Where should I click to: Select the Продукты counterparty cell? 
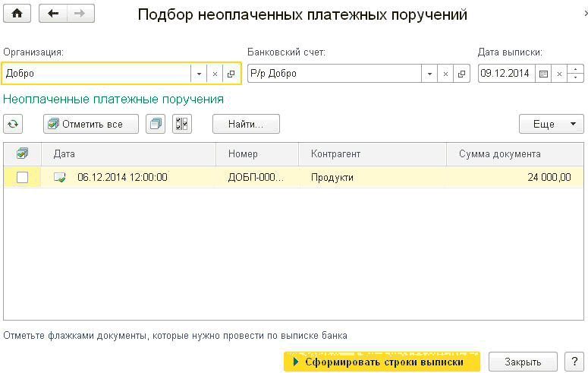click(373, 177)
